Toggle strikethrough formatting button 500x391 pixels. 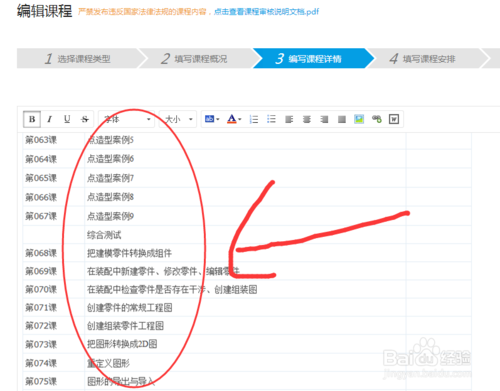point(85,119)
